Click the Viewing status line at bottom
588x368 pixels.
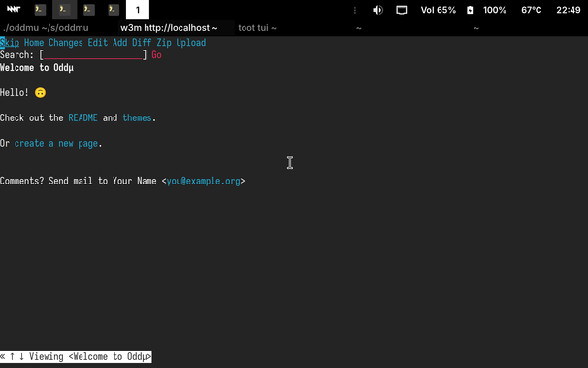click(x=76, y=356)
